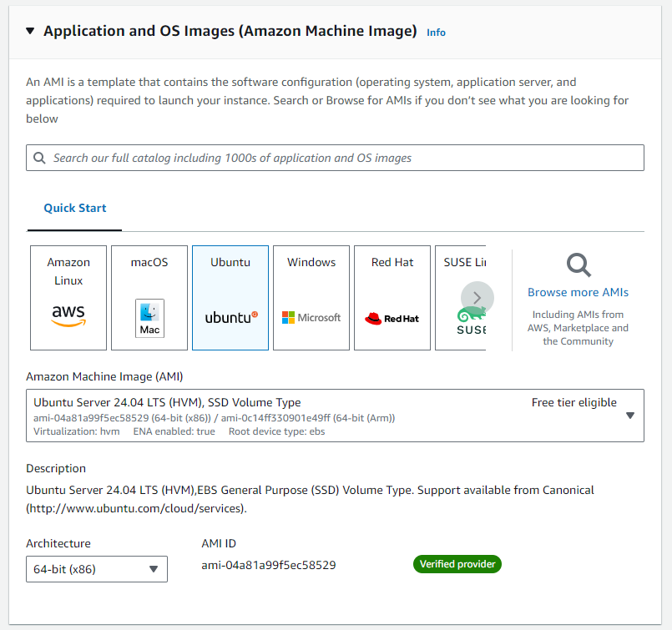Click the ubuntu logo
This screenshot has height=630, width=672.
tap(231, 317)
